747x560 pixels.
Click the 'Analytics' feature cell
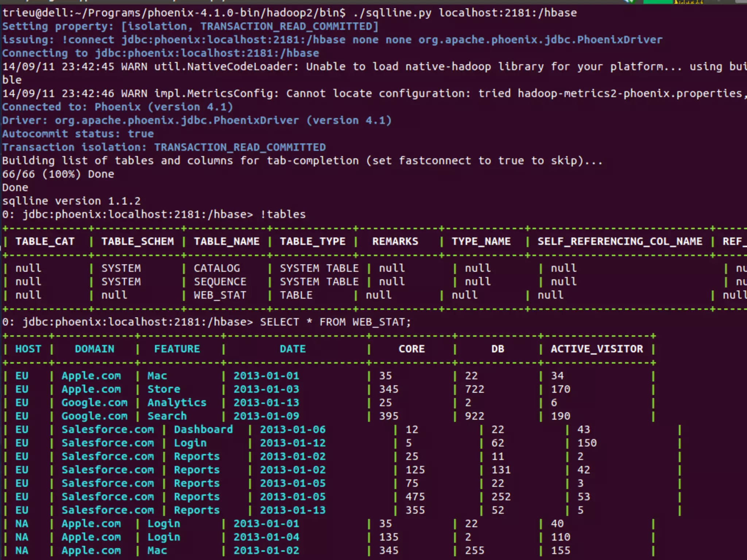177,403
